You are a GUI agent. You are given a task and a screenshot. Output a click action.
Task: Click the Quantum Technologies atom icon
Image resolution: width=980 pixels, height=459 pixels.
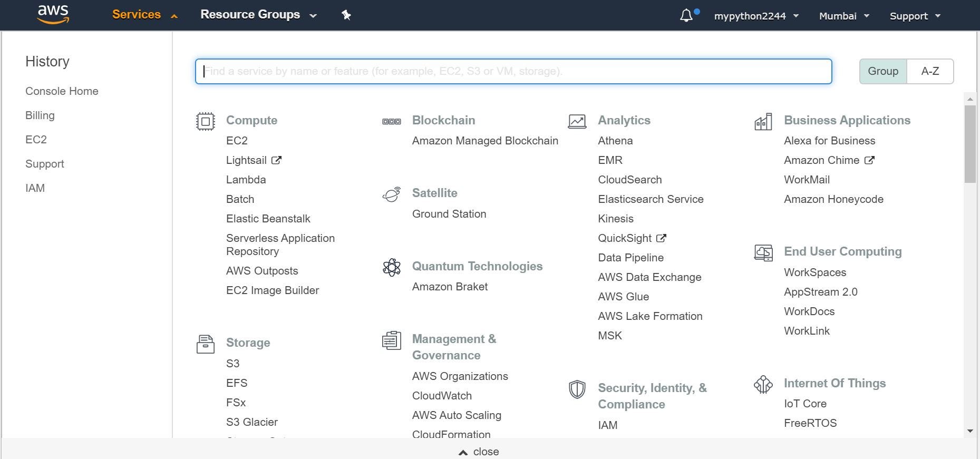[x=392, y=268]
